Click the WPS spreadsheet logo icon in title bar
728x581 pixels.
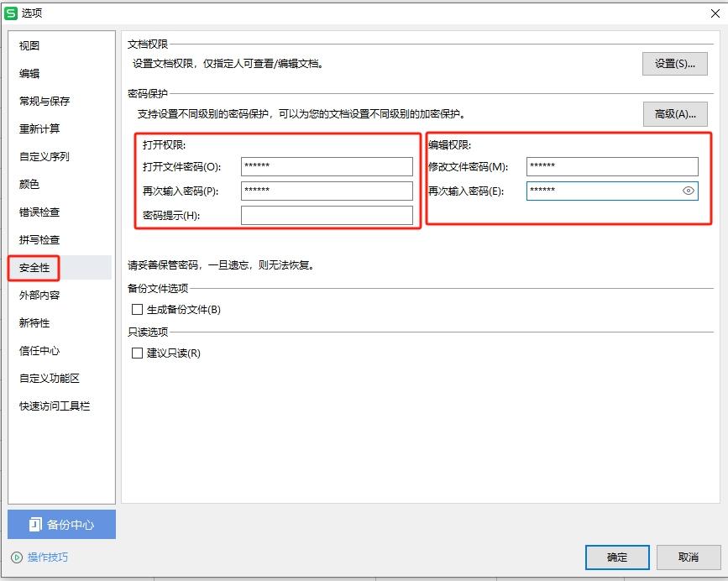coord(10,13)
